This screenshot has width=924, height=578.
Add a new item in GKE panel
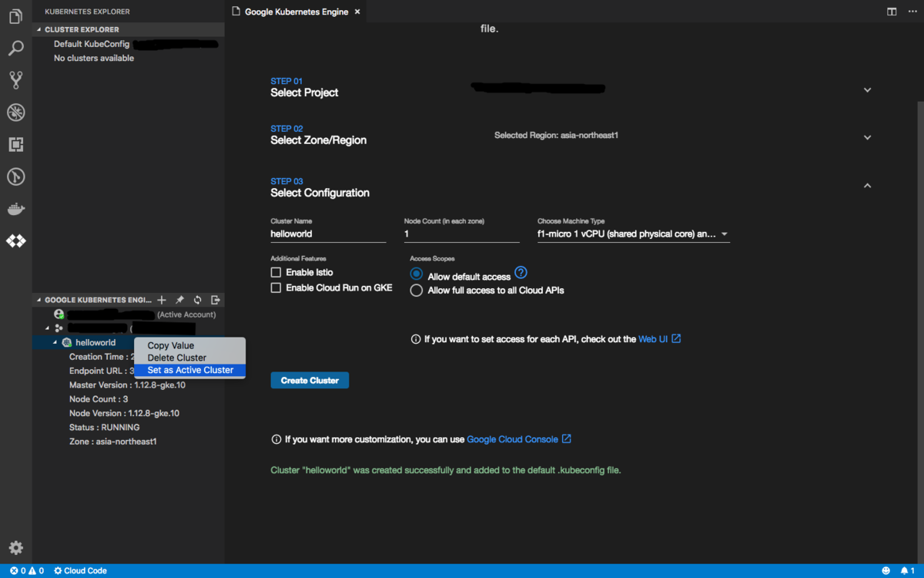pos(161,299)
